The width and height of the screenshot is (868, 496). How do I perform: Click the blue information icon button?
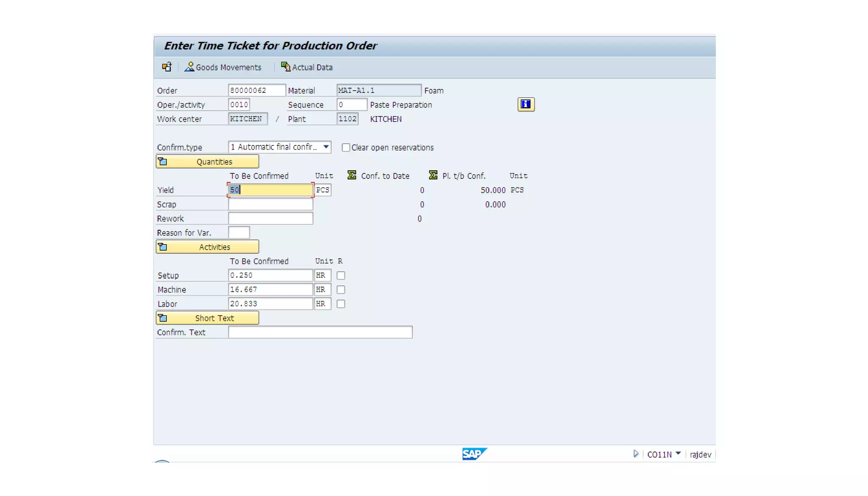point(526,104)
